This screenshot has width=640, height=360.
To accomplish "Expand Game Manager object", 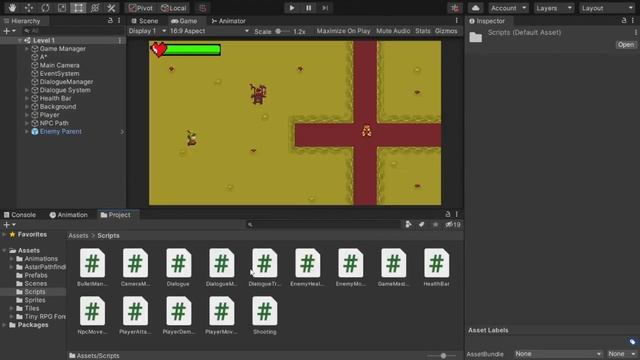I will pyautogui.click(x=27, y=49).
